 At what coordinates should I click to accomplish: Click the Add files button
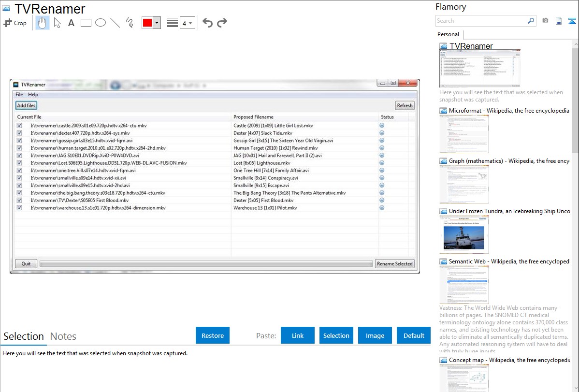[x=26, y=105]
